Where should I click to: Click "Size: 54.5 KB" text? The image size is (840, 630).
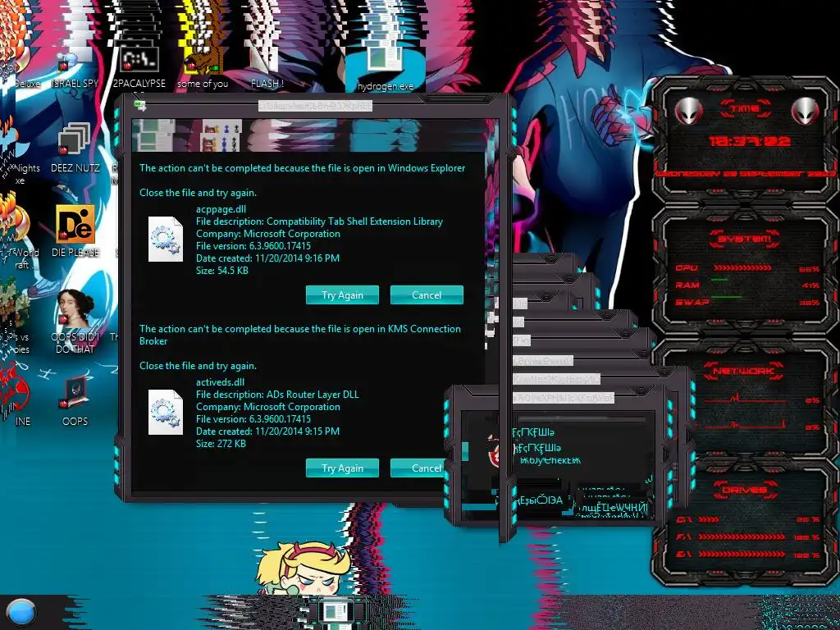[x=222, y=271]
